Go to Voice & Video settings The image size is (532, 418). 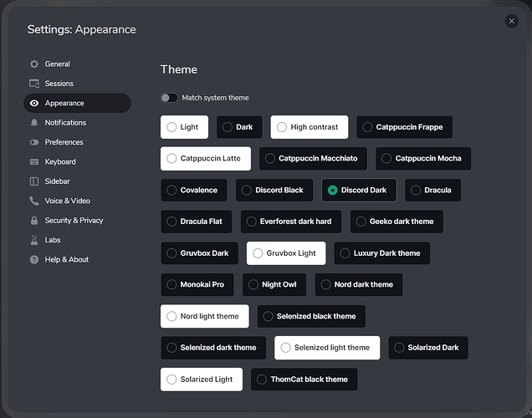pyautogui.click(x=77, y=201)
